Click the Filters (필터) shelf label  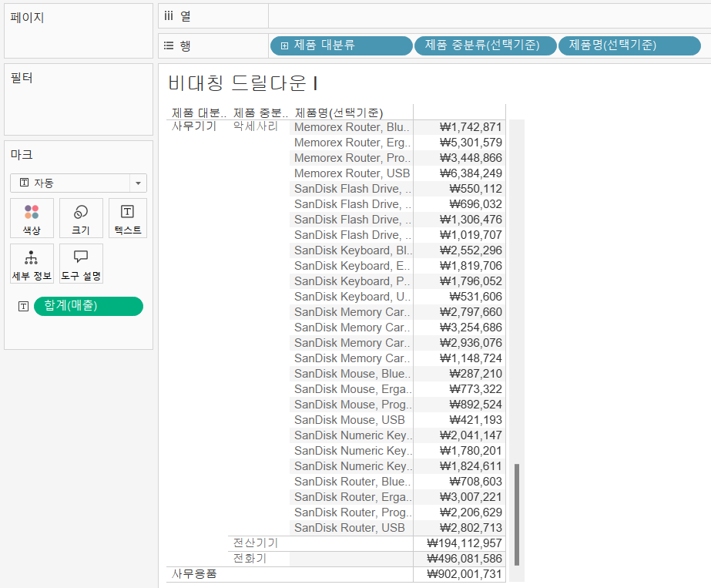(22, 78)
